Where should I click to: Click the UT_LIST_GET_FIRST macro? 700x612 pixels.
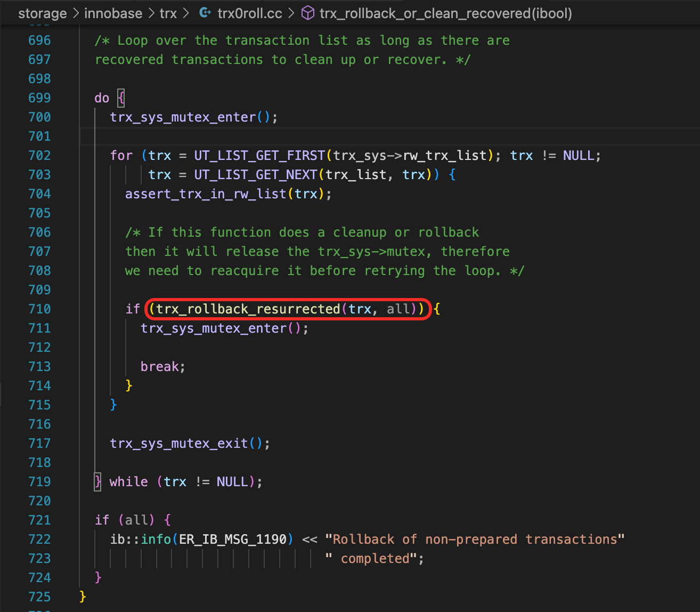(259, 156)
